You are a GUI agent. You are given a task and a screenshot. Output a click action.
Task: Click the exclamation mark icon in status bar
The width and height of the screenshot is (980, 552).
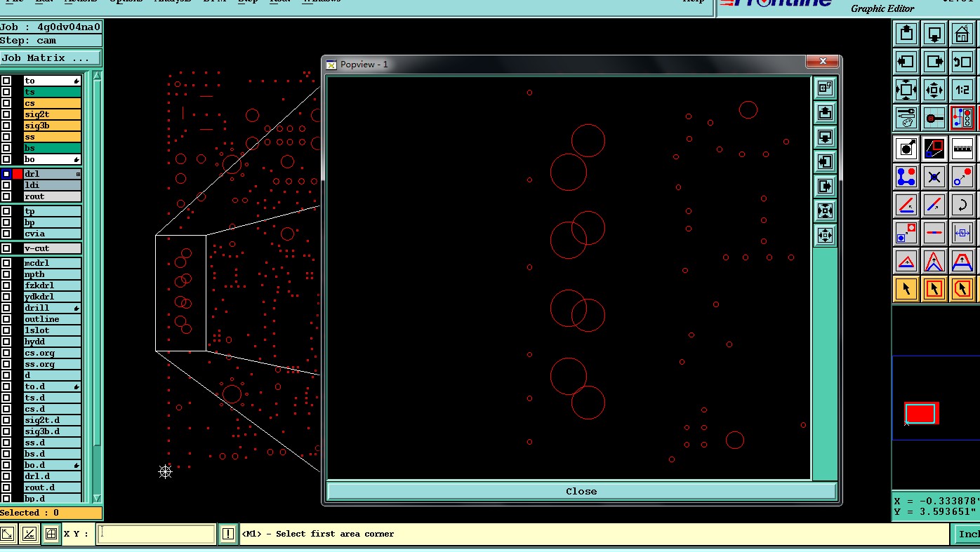pyautogui.click(x=227, y=534)
